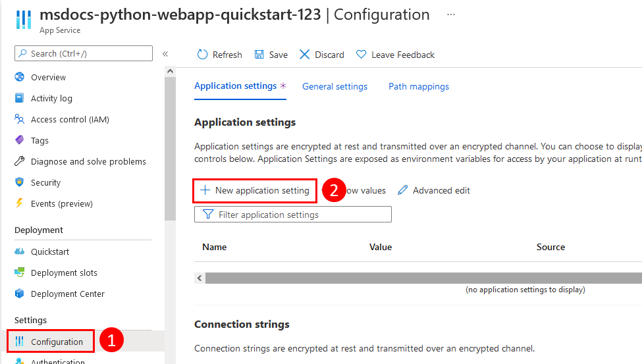Image resolution: width=642 pixels, height=364 pixels.
Task: Click the Save disk icon
Action: pyautogui.click(x=259, y=55)
